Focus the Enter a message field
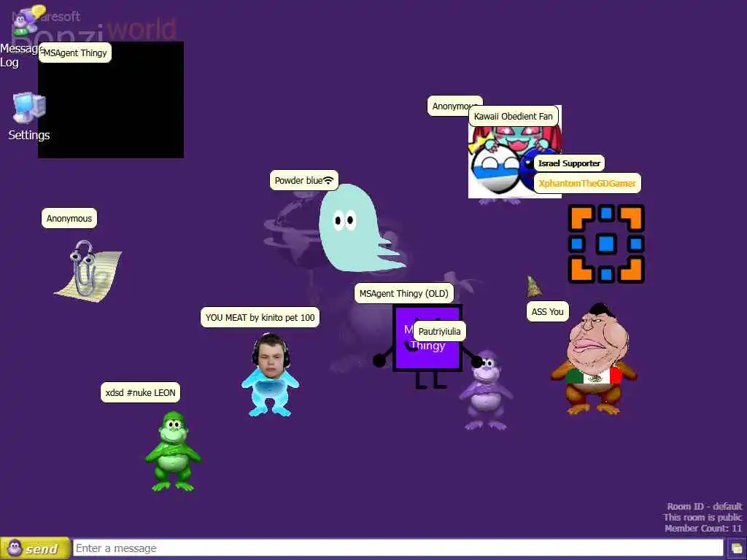 [x=398, y=548]
